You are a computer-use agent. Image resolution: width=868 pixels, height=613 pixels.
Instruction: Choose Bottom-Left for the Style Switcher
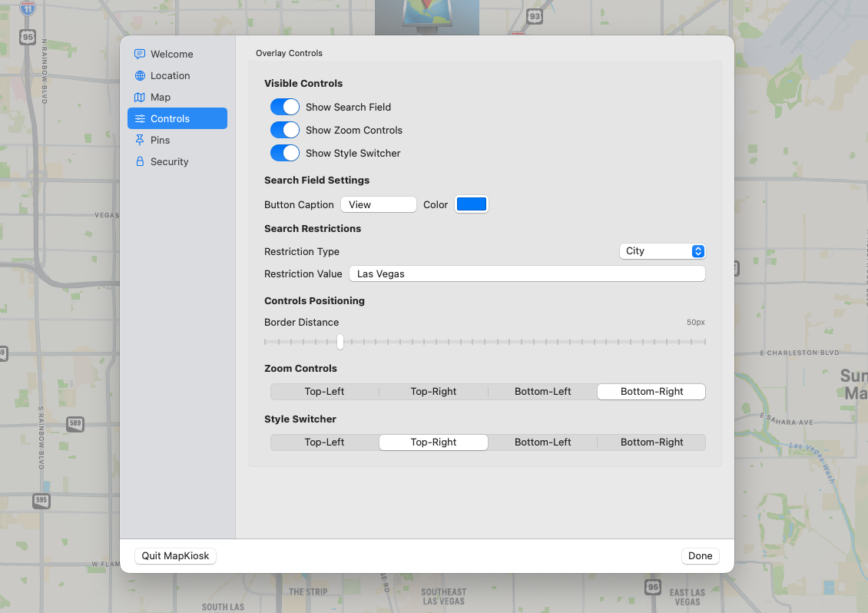(542, 442)
